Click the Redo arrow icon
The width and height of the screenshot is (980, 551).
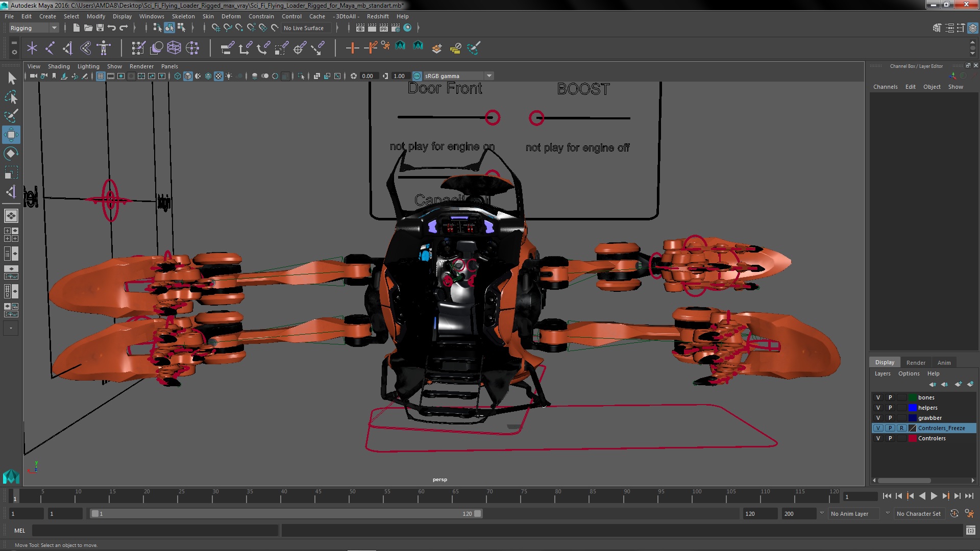(124, 28)
